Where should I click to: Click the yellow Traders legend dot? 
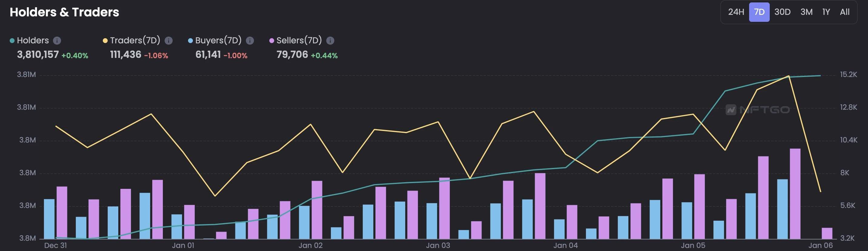coord(105,41)
